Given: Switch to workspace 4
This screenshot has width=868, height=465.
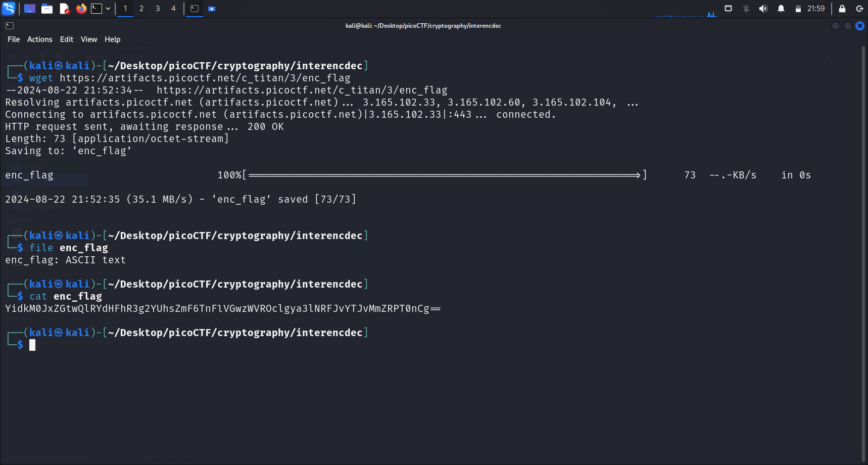Looking at the screenshot, I should tap(173, 9).
